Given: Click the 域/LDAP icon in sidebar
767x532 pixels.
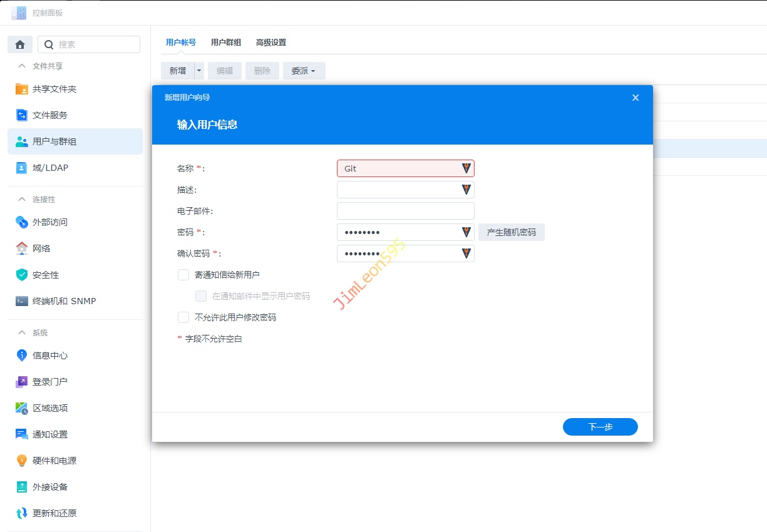Looking at the screenshot, I should [x=22, y=168].
